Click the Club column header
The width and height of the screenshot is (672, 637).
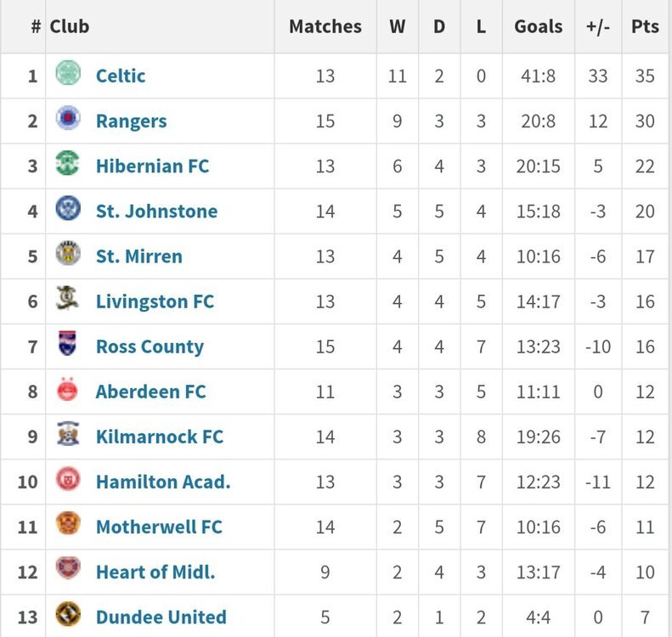70,26
